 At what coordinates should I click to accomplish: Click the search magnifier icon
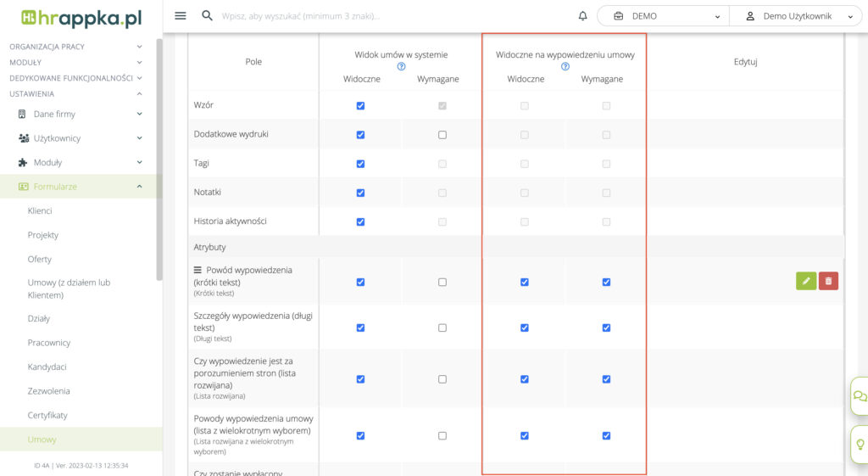pyautogui.click(x=207, y=16)
